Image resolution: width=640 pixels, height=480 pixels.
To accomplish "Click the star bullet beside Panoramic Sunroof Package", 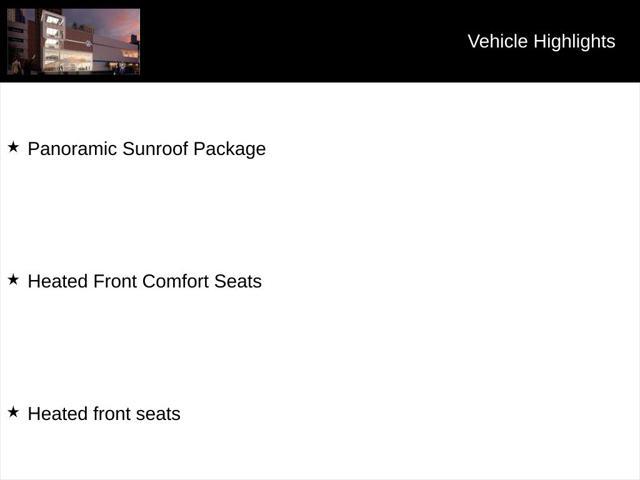I will tap(13, 147).
